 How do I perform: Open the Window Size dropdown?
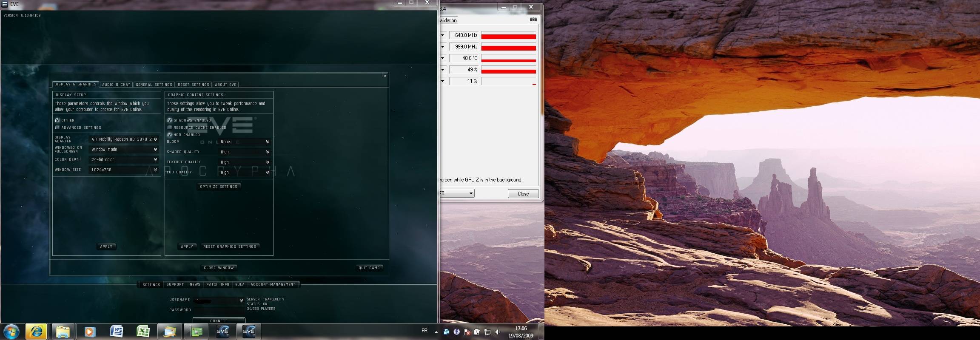coord(124,170)
